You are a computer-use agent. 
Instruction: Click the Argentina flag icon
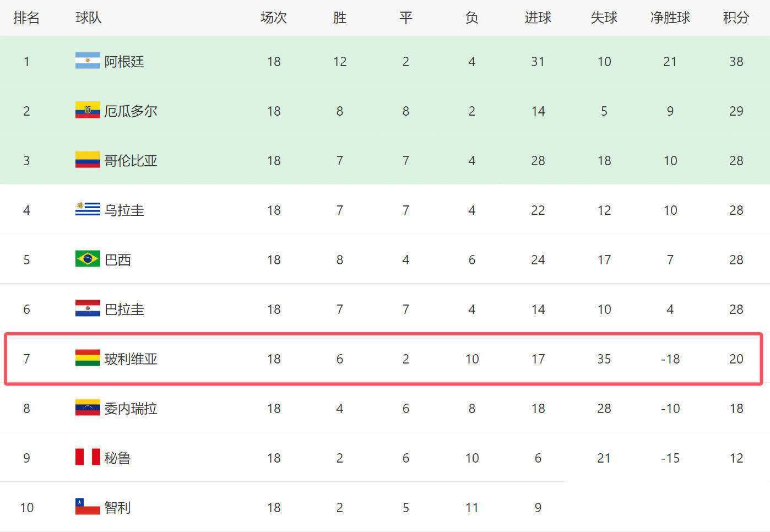point(88,61)
